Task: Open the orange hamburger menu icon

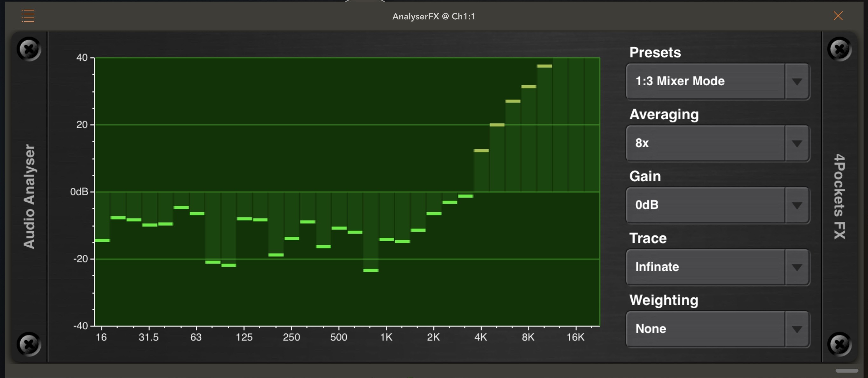Action: point(28,16)
